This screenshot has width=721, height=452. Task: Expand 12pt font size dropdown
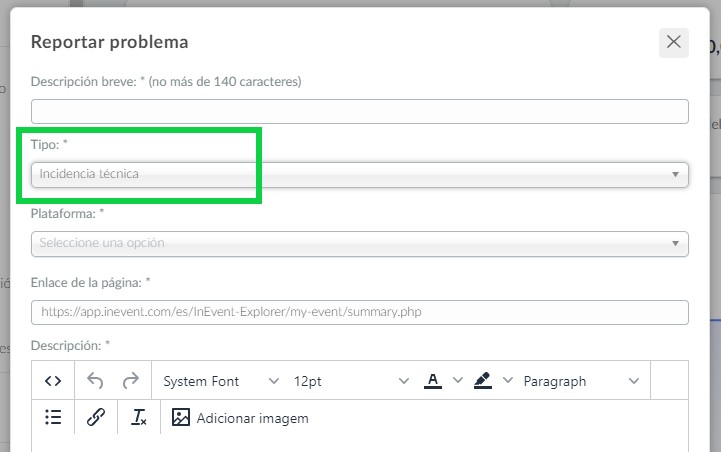[x=351, y=381]
